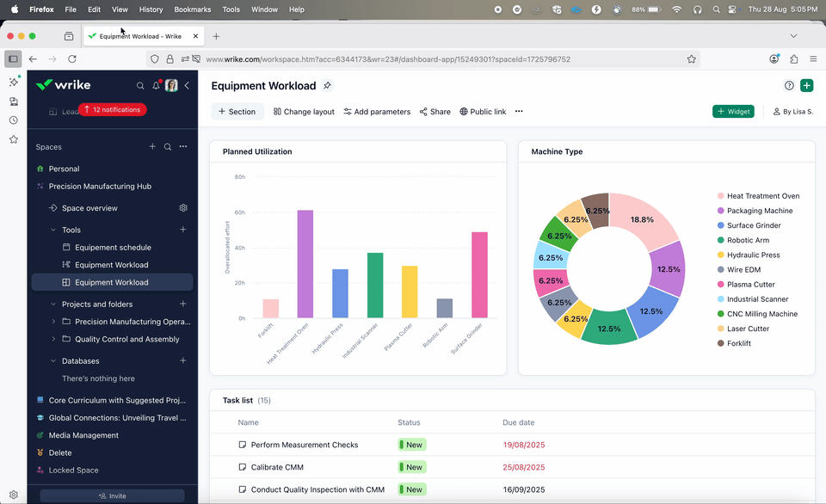Expand the Quality Control and Assembly folder
Image resolution: width=826 pixels, height=504 pixels.
click(x=53, y=339)
